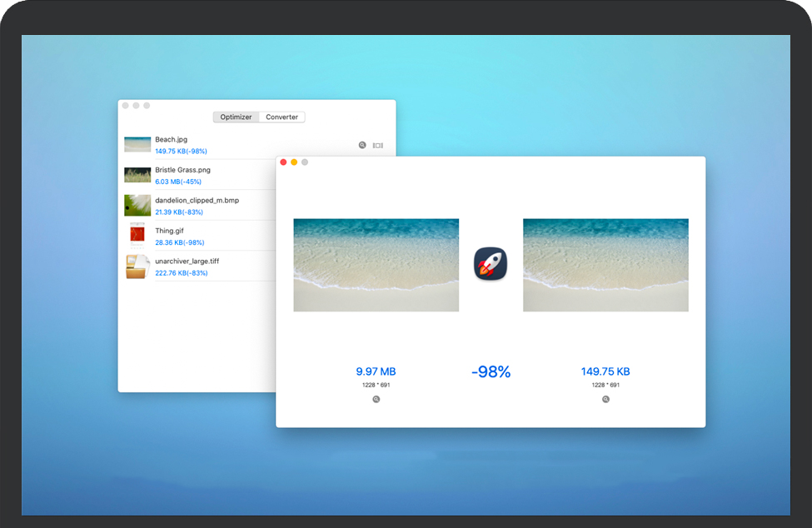Click the 222.76 KB(-83%) result text
Screen dimensions: 812x528
181,273
